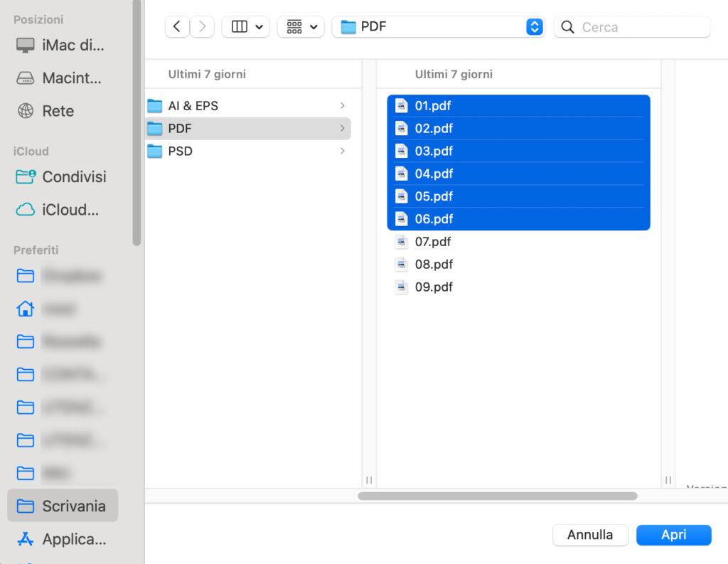728x564 pixels.
Task: Open Condivisi shared folder
Action: pyautogui.click(x=61, y=177)
